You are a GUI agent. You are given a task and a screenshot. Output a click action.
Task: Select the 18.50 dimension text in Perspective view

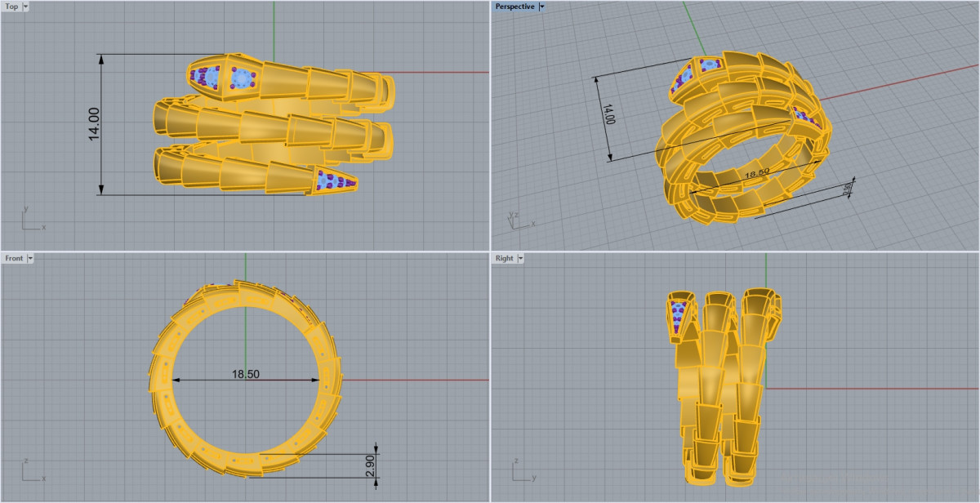point(757,173)
